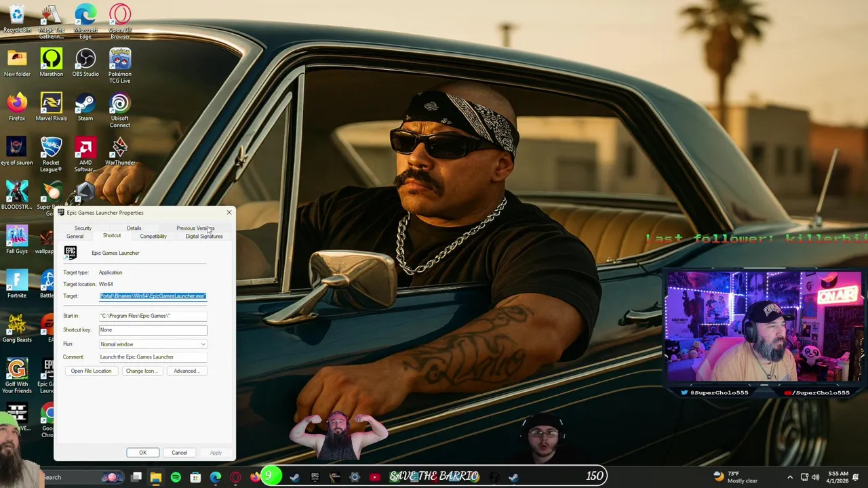Select the OBS Studio desktop icon
The image size is (868, 488).
85,62
